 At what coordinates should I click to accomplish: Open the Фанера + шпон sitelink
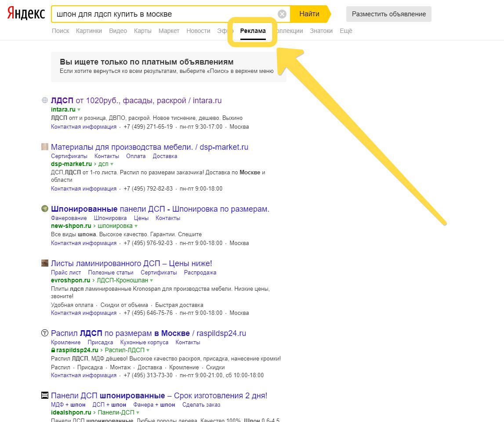click(154, 405)
